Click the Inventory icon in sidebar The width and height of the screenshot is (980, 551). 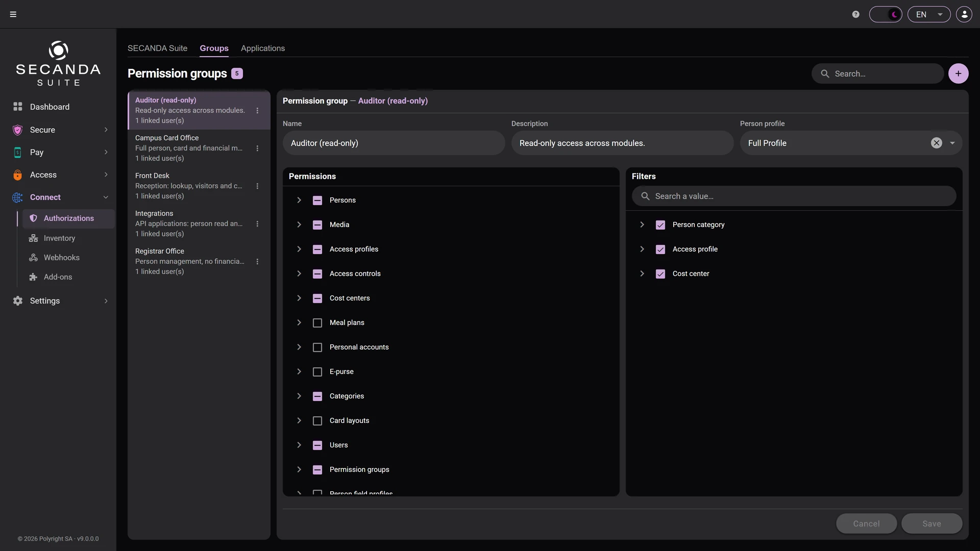point(33,238)
